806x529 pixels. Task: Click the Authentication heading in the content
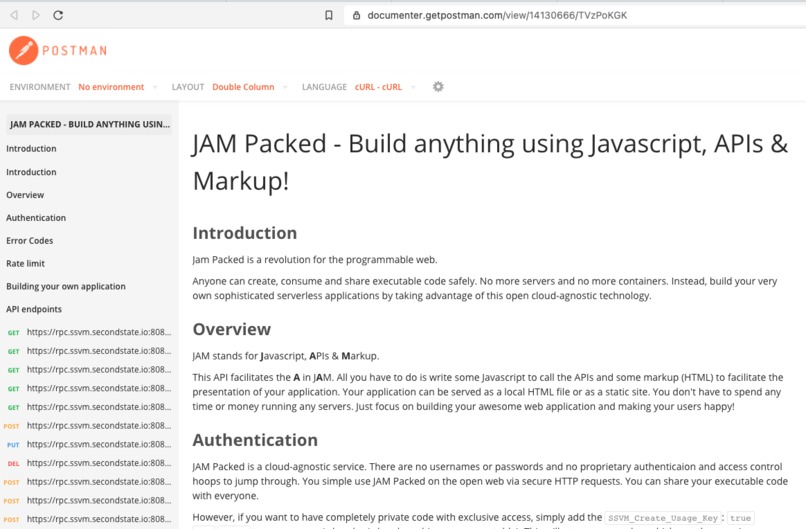255,440
